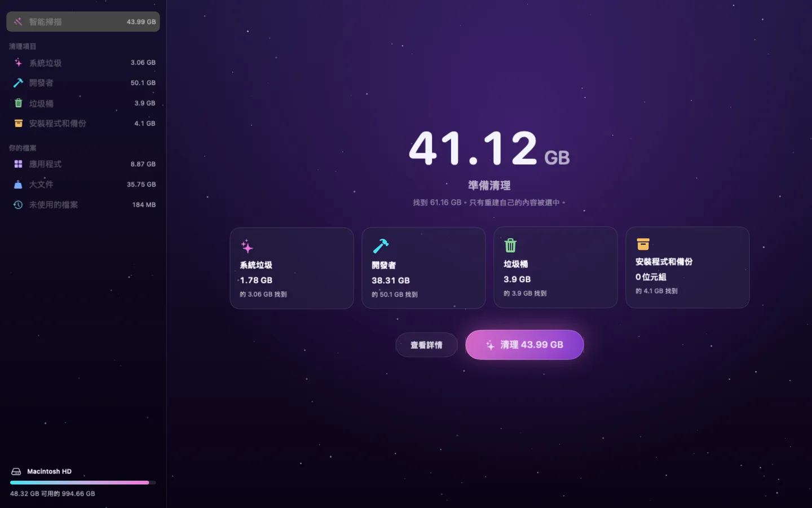This screenshot has height=508, width=812.
Task: Click the 4.1 GB size in sidebar
Action: [145, 124]
